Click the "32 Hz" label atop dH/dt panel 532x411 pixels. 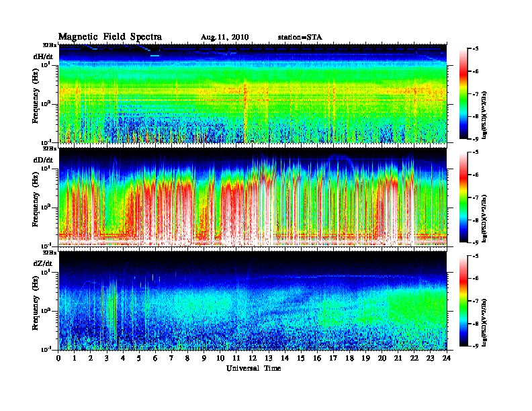(x=50, y=45)
